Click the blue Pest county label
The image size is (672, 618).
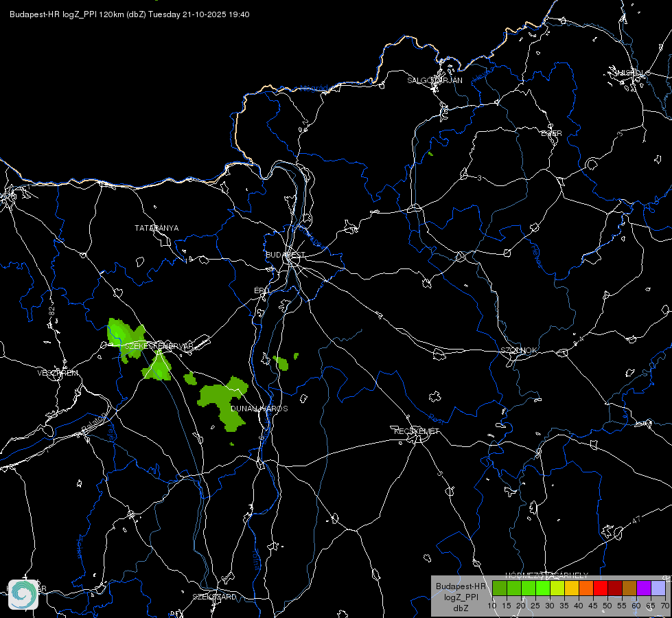(437, 419)
